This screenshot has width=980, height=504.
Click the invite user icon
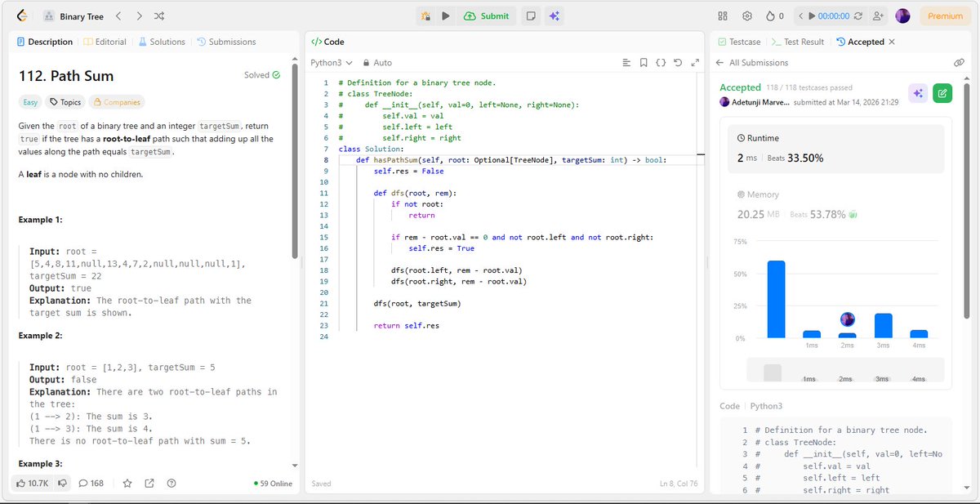(879, 16)
